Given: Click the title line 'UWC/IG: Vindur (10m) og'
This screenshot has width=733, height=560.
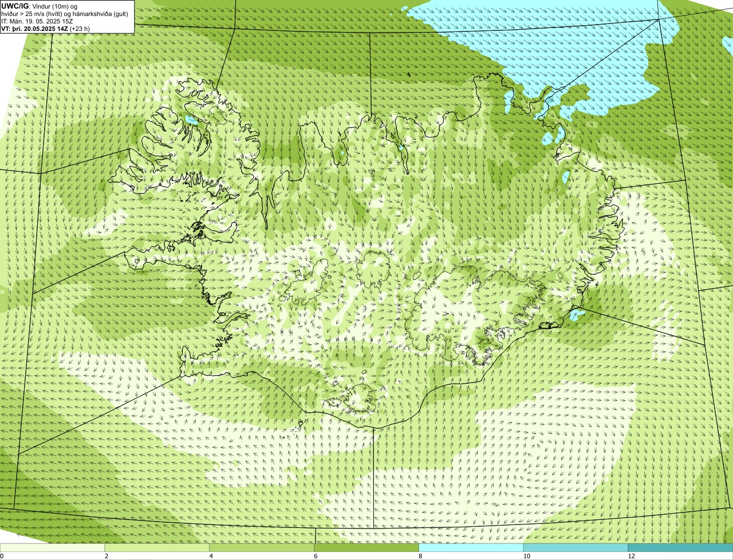Looking at the screenshot, I should [39, 6].
